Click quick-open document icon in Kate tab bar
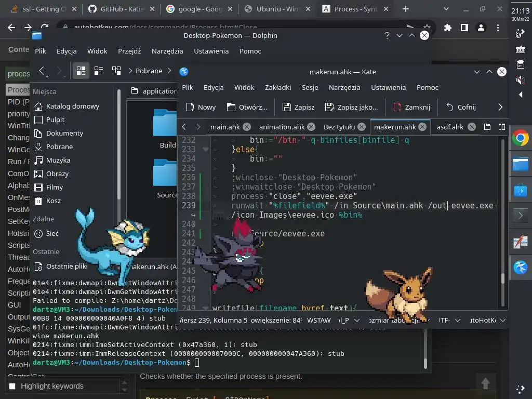This screenshot has height=399, width=532. pyautogui.click(x=487, y=127)
